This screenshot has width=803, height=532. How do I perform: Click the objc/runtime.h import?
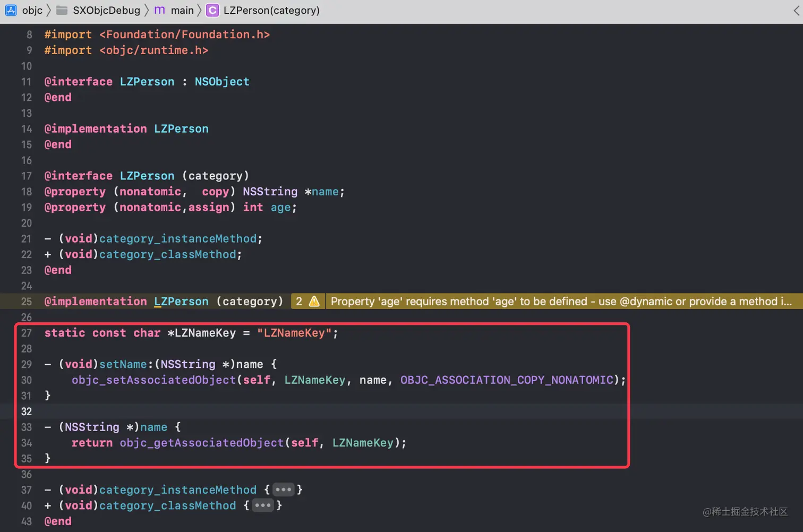tap(154, 50)
